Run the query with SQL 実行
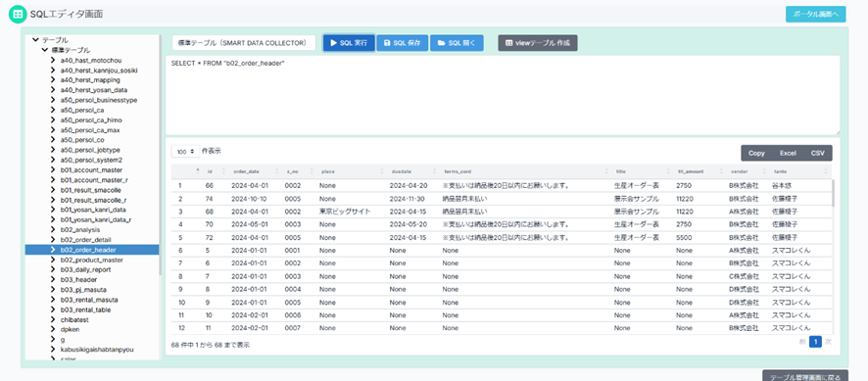 point(349,43)
